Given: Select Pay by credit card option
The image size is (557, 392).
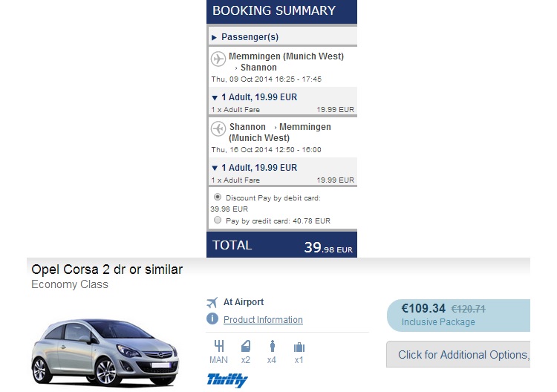Looking at the screenshot, I should (x=218, y=220).
